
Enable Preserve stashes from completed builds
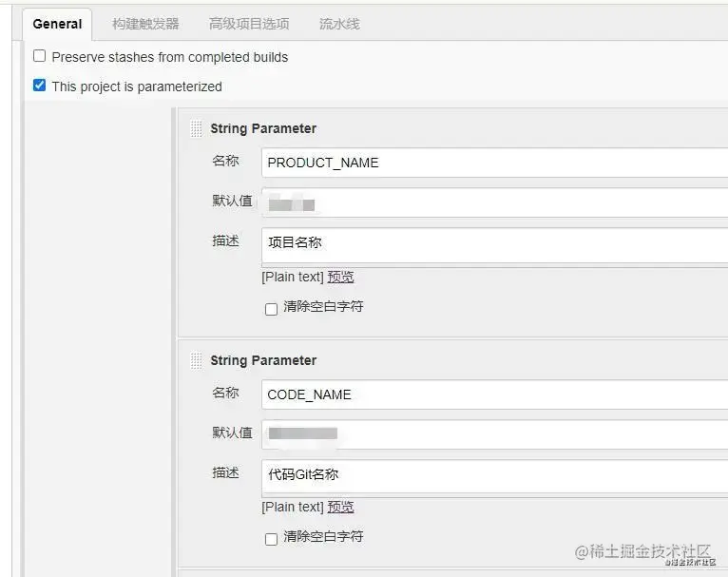pos(40,56)
